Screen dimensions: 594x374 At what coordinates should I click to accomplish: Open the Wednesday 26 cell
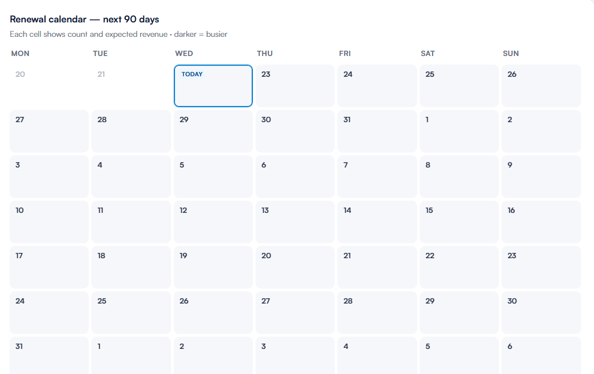[x=213, y=313]
